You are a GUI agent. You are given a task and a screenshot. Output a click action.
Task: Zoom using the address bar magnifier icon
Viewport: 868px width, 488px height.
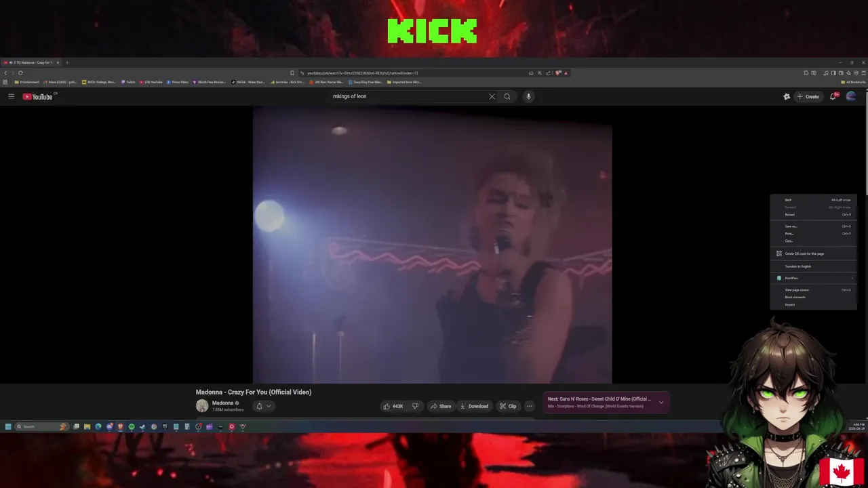coord(540,73)
